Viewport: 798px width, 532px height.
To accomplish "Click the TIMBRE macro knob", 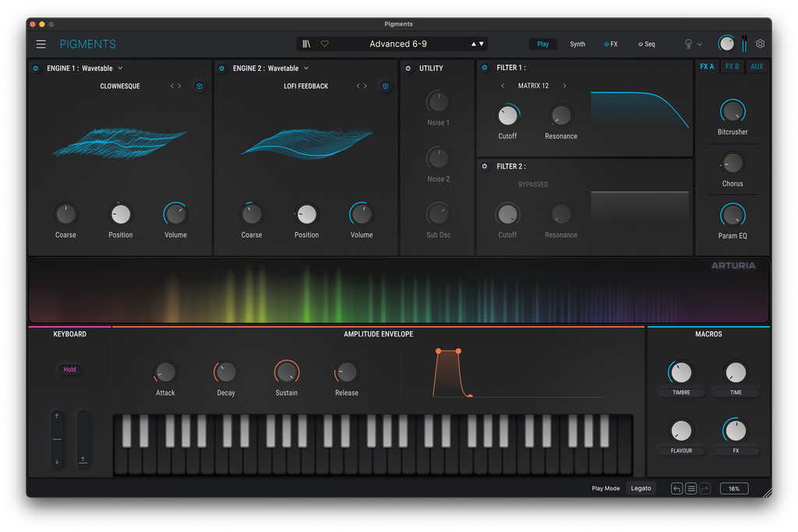I will [x=681, y=372].
